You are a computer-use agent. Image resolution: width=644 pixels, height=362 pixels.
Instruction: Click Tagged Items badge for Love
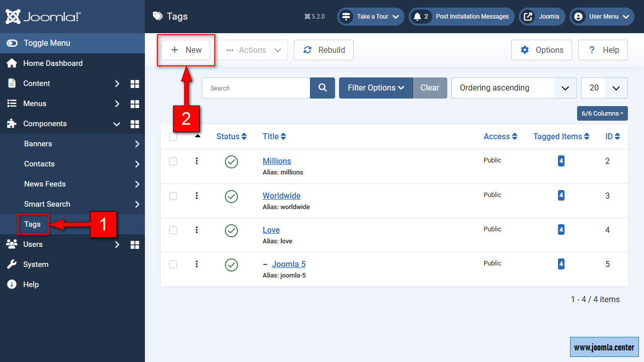(561, 230)
